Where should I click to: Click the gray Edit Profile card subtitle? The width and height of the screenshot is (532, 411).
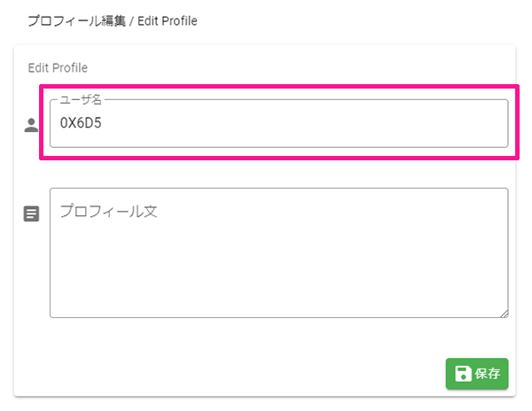[58, 68]
